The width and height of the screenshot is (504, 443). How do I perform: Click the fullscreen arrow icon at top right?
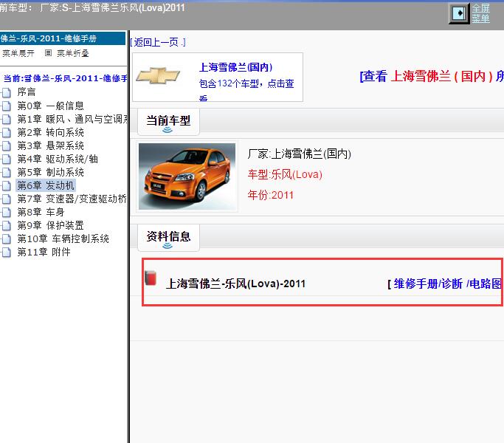459,13
